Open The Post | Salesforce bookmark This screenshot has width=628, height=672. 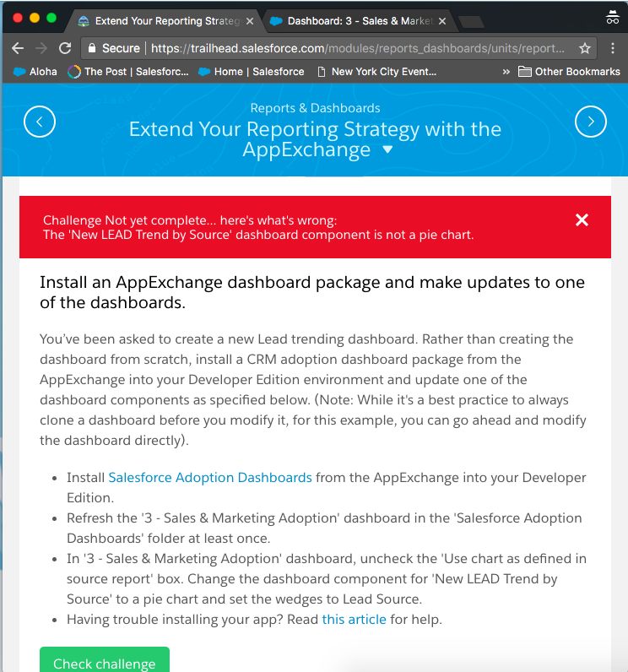pos(128,72)
